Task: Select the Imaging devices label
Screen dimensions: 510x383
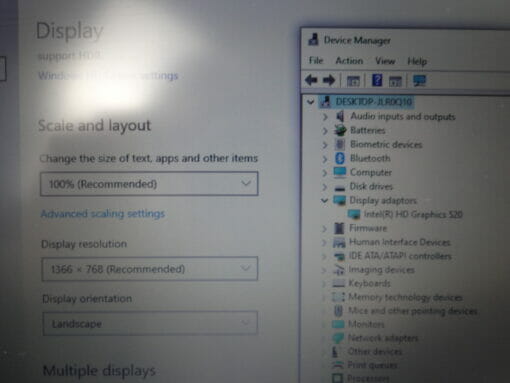Action: pos(381,270)
